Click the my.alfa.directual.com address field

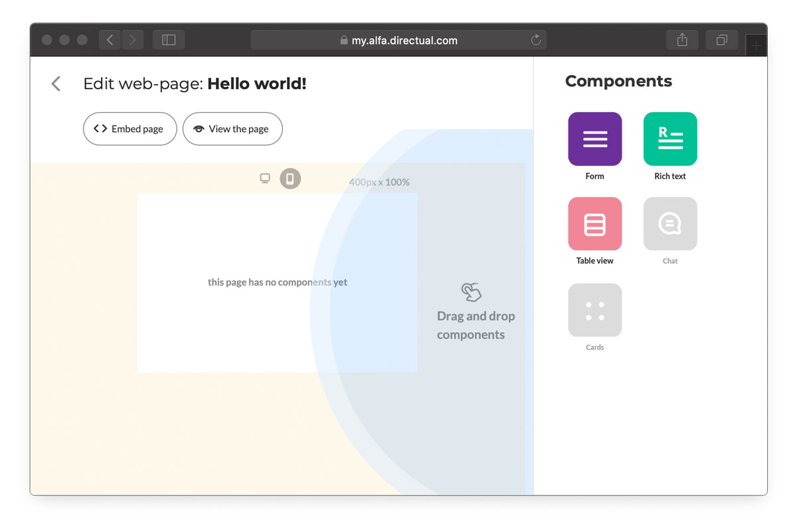point(398,40)
